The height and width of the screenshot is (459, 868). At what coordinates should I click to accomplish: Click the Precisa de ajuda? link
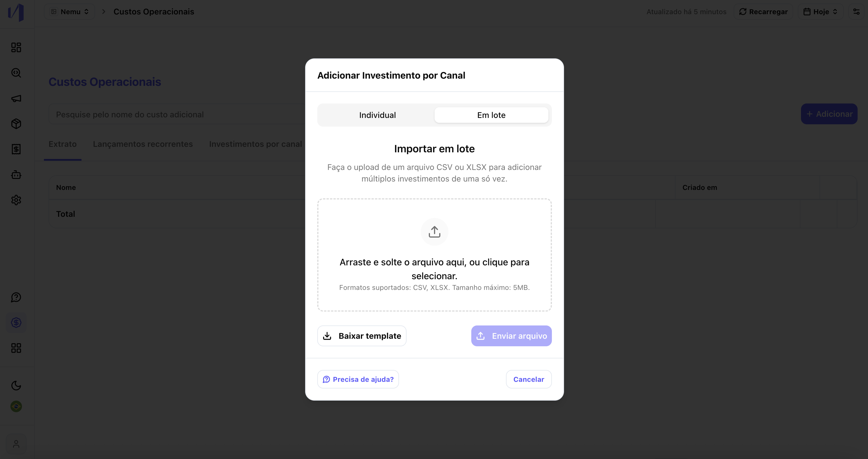point(358,380)
